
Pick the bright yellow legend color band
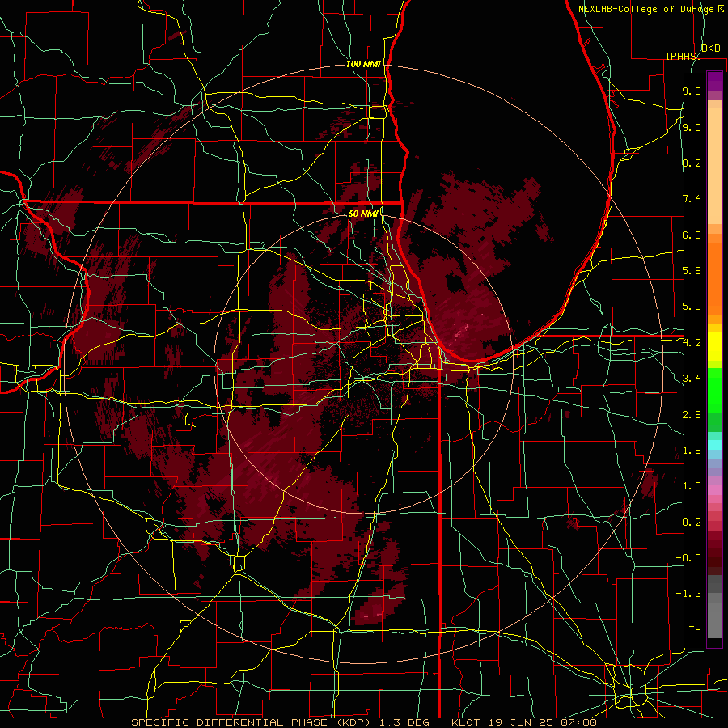point(714,346)
